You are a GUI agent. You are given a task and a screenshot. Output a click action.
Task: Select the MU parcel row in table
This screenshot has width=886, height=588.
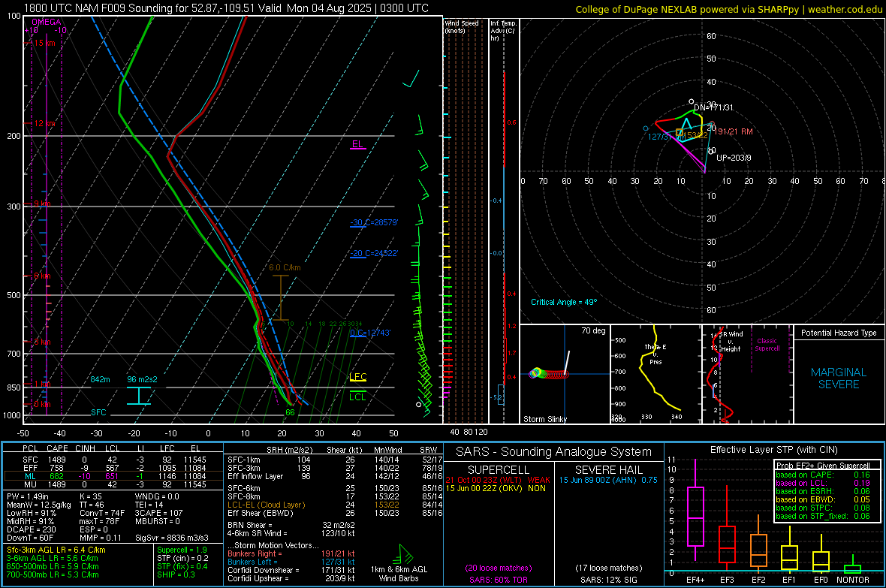(113, 484)
